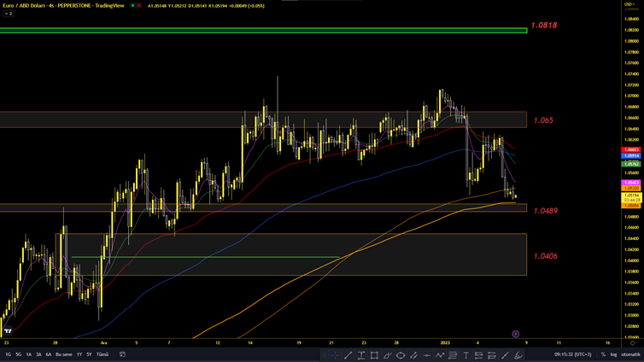
Task: Select the long position tool
Action: point(478,355)
